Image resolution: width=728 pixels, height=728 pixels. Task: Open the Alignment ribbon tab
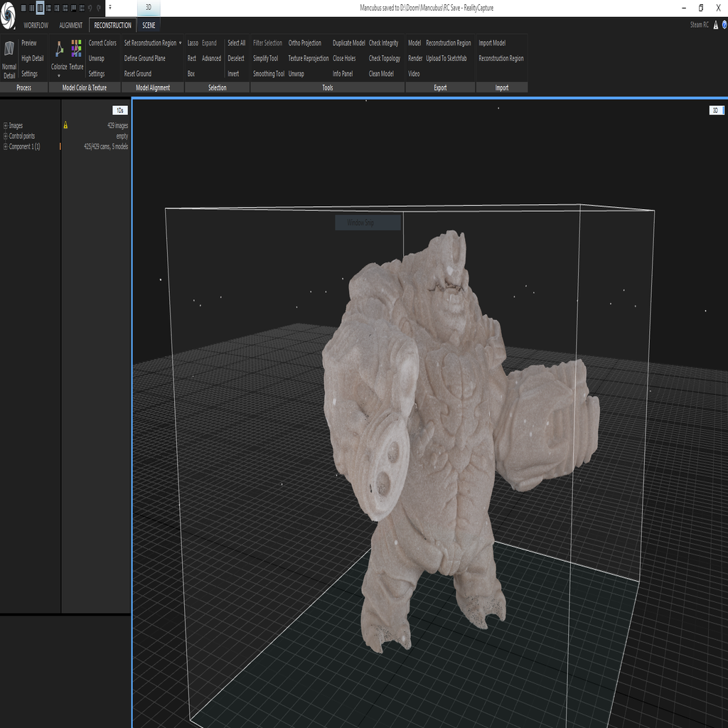click(71, 26)
